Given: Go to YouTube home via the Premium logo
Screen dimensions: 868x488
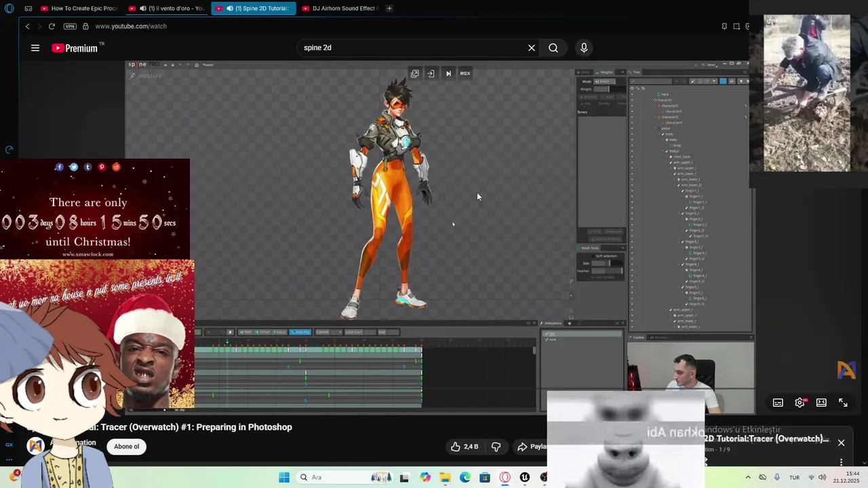Looking at the screenshot, I should click(x=75, y=47).
